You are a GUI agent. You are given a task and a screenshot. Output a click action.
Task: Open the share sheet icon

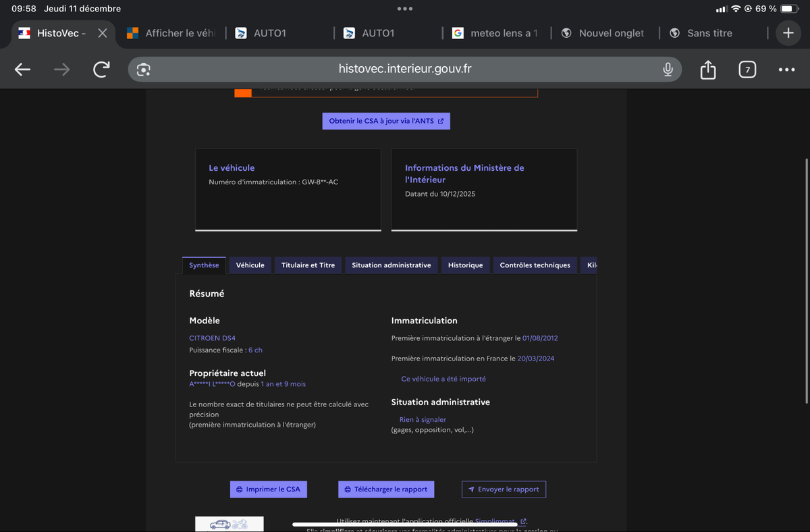coord(707,70)
